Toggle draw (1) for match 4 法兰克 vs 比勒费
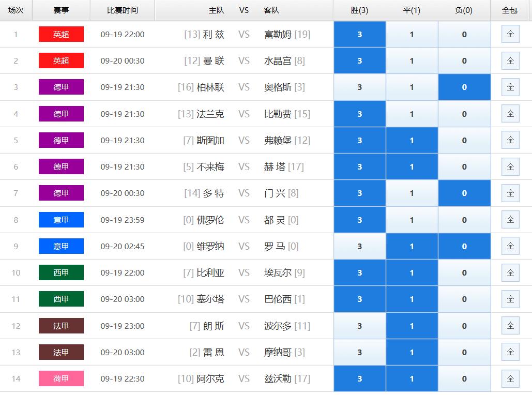The width and height of the screenshot is (532, 395). coord(412,114)
